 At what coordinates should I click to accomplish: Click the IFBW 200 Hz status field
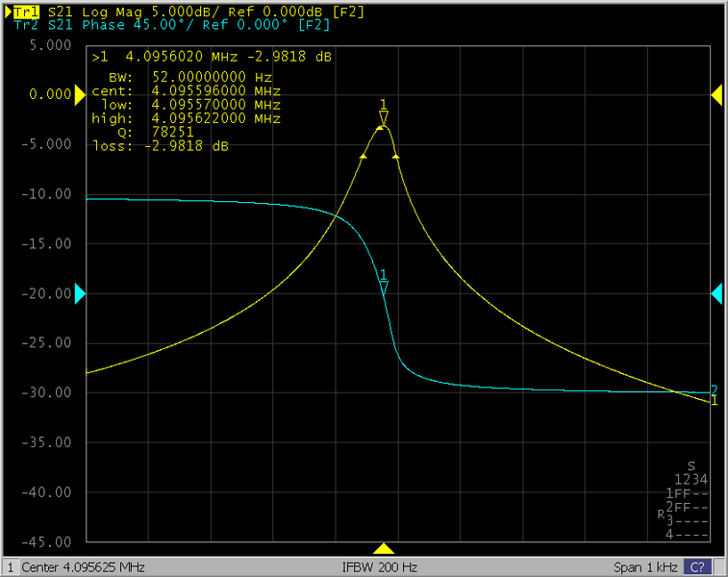380,567
